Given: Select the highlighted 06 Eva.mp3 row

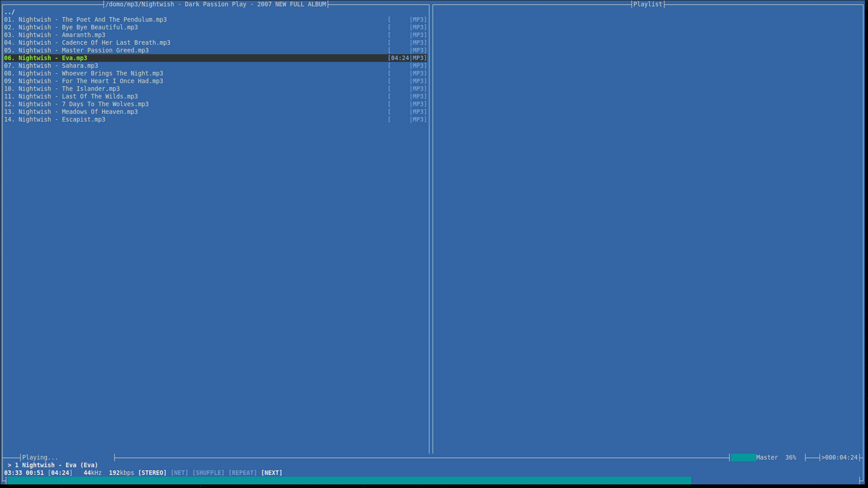Looking at the screenshot, I should tap(215, 58).
